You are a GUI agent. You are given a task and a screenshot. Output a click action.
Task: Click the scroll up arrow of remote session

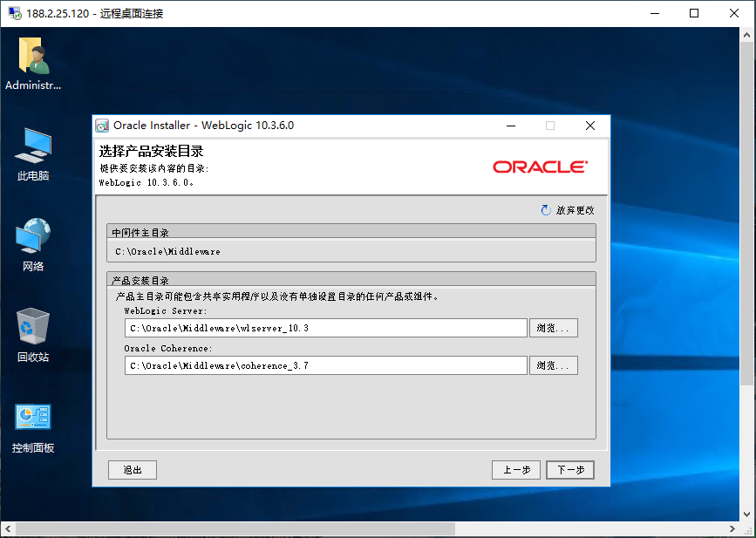tap(746, 35)
